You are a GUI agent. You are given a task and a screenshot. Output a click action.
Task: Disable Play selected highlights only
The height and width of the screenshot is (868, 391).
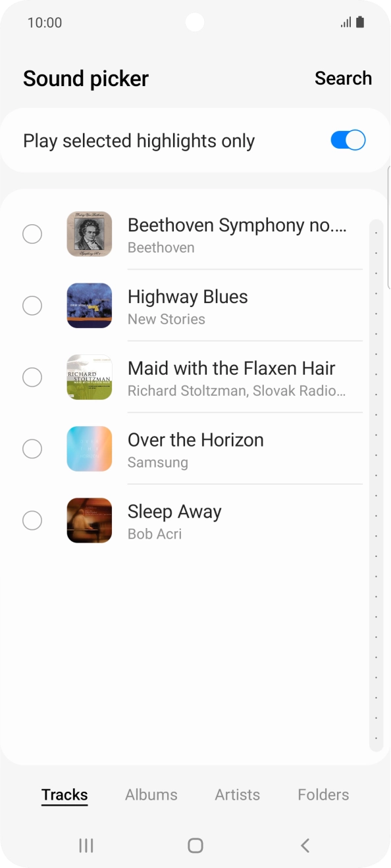pos(347,140)
